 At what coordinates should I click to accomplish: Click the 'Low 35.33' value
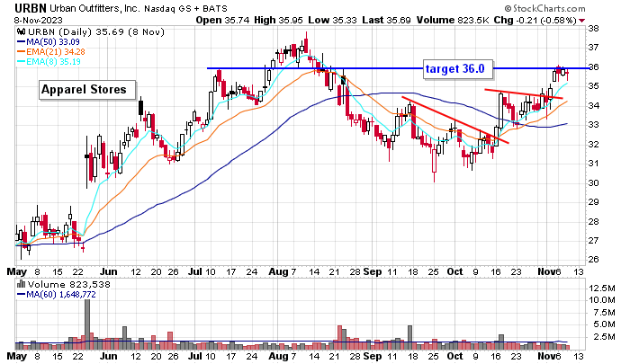[x=332, y=20]
